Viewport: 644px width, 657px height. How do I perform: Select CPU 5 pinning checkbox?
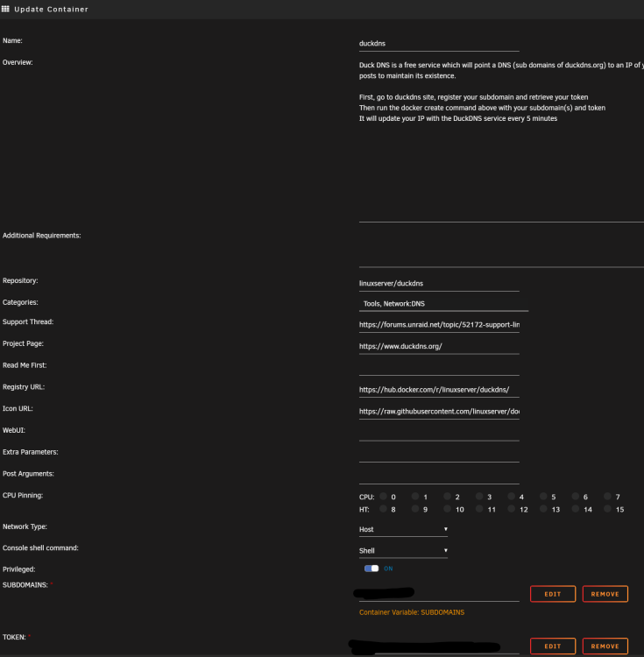(x=543, y=496)
